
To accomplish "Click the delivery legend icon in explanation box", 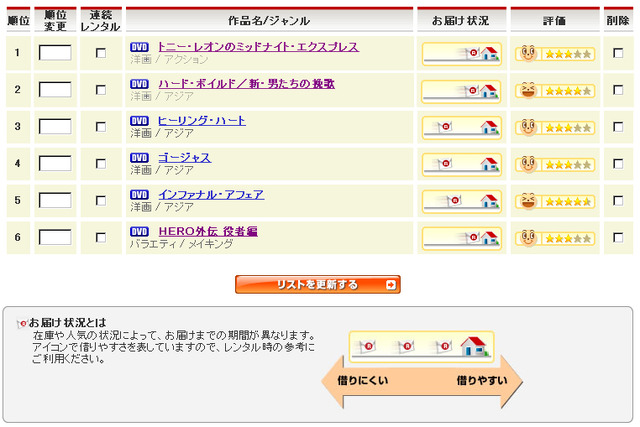I will 421,347.
